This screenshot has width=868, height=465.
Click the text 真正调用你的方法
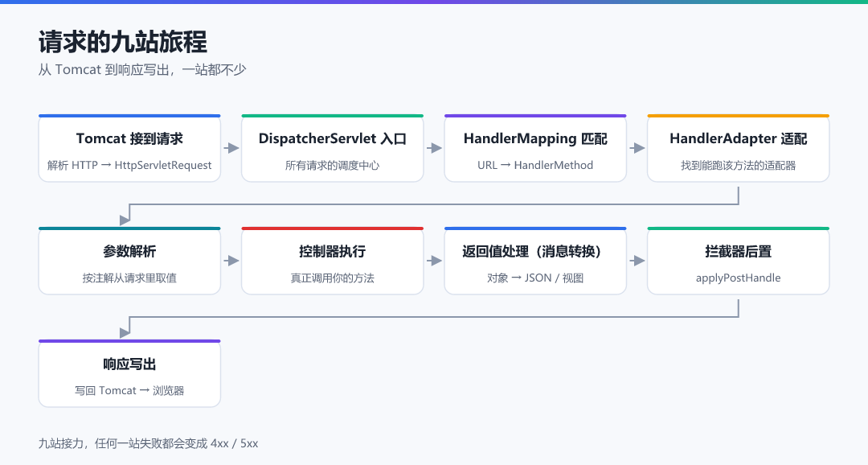pos(333,278)
